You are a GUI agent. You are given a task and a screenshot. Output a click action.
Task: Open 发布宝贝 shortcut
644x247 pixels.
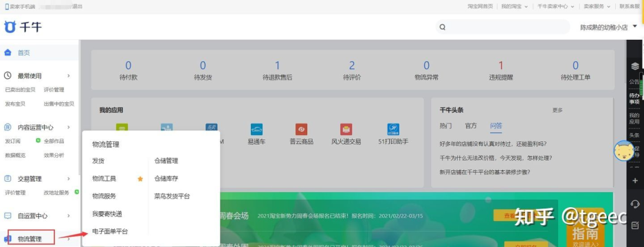(15, 104)
